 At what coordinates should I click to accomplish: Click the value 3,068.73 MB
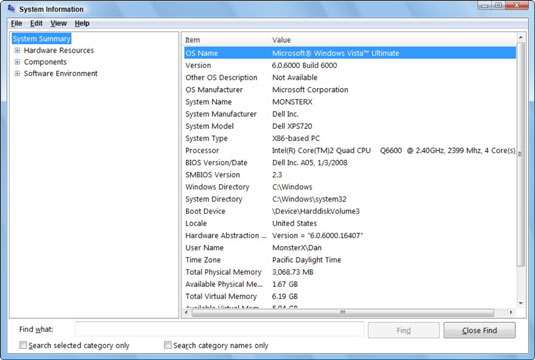pos(292,272)
